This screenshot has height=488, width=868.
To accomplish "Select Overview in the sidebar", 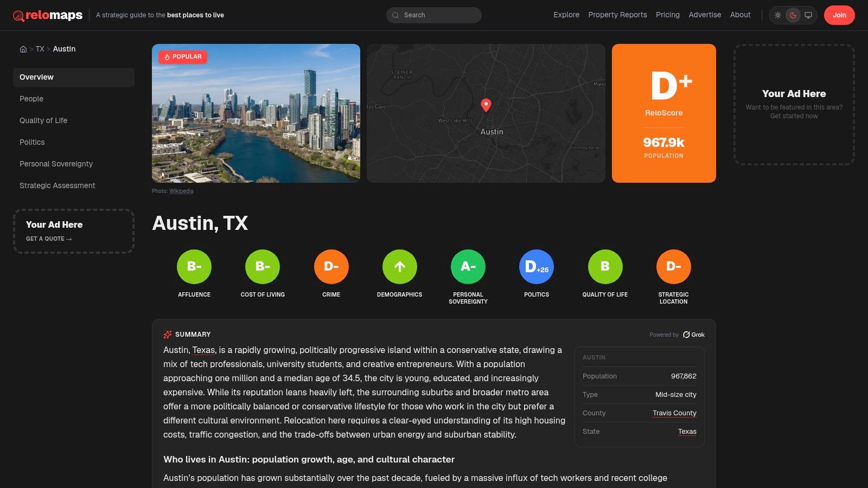I will tap(74, 77).
